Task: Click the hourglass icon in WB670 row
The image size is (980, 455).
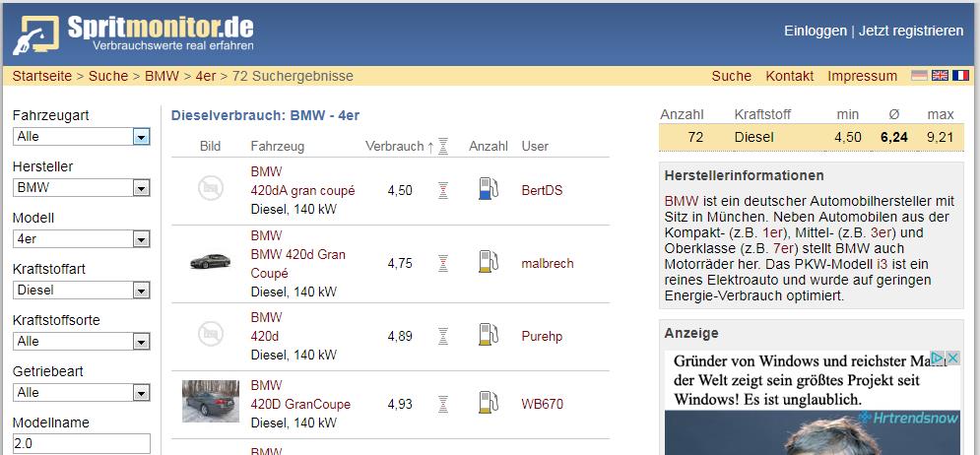Action: point(443,405)
